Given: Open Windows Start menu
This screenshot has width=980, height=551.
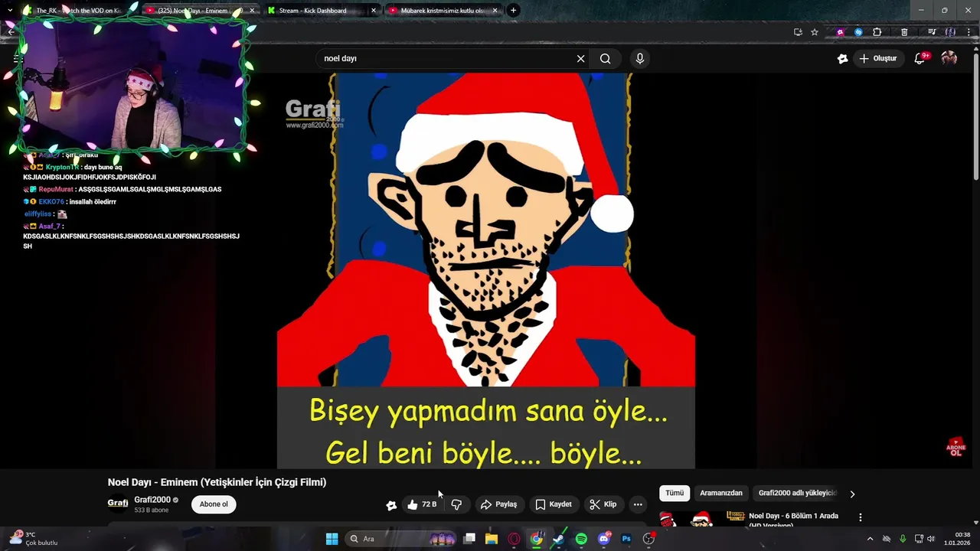Looking at the screenshot, I should 332,539.
